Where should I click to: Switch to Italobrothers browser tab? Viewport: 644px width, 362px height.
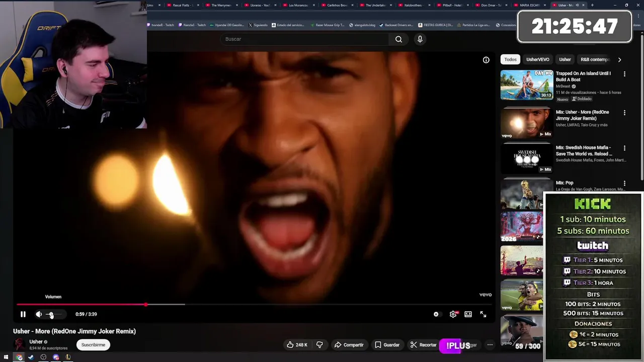coord(414,5)
